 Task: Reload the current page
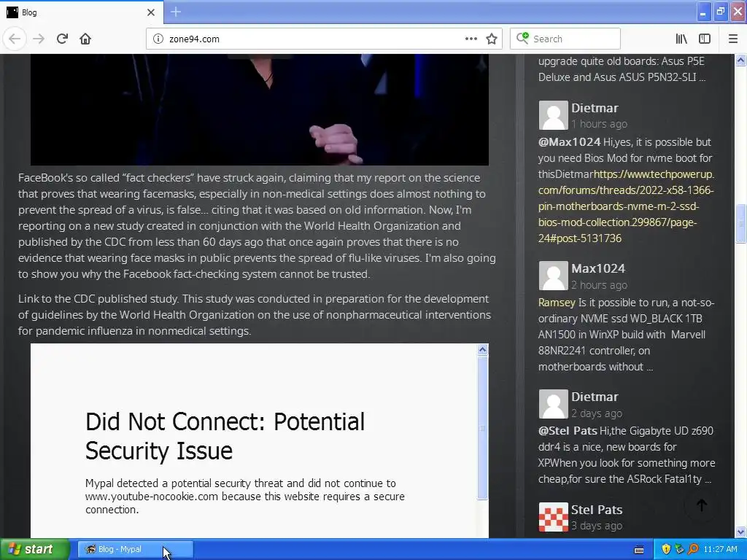(63, 39)
